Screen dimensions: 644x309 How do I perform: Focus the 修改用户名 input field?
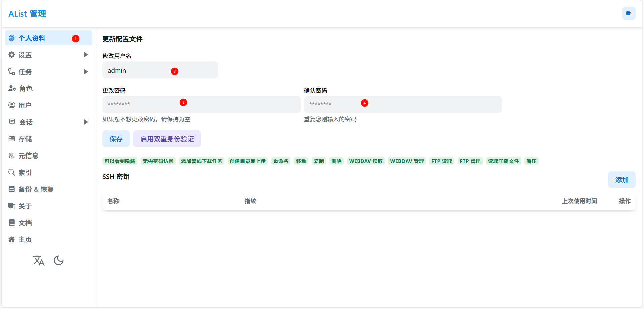click(x=141, y=70)
